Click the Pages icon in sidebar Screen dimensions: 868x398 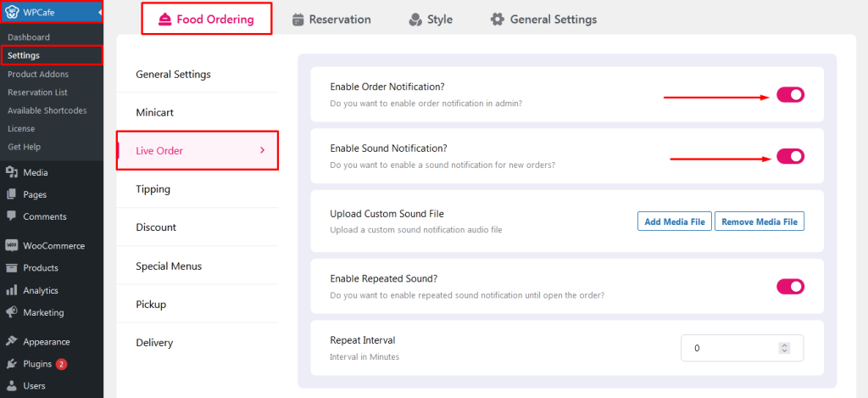point(12,194)
